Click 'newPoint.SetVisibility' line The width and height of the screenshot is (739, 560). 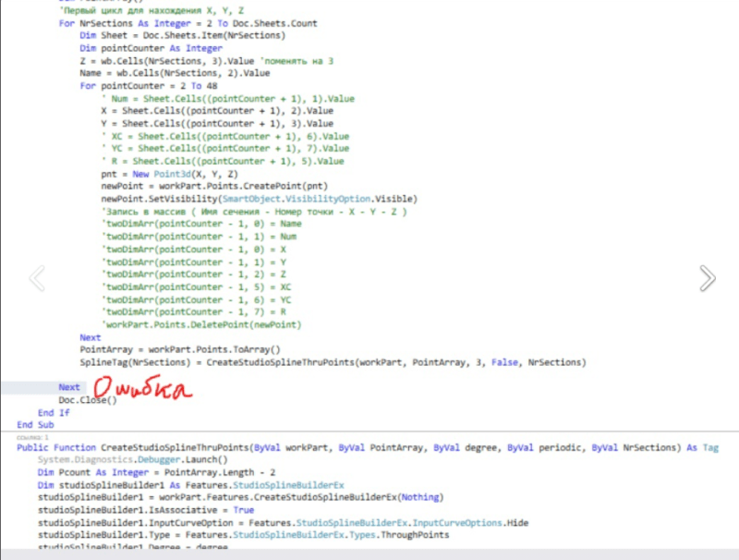260,199
